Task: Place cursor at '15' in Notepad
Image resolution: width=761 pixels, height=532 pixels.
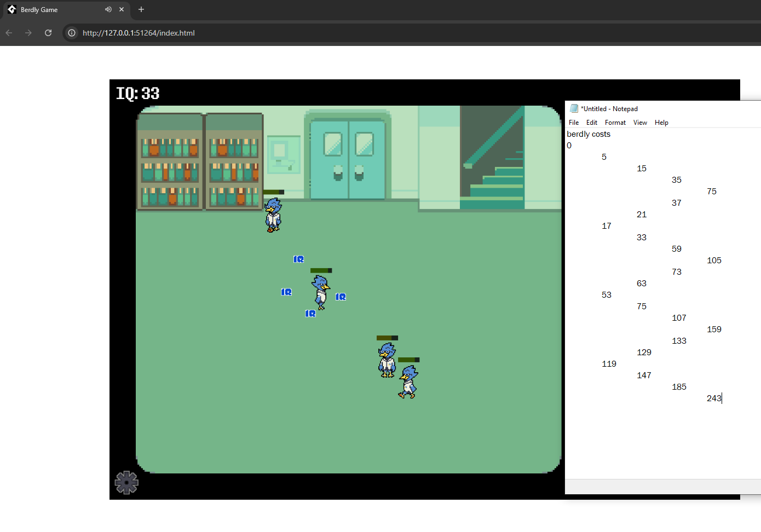Action: click(x=642, y=169)
